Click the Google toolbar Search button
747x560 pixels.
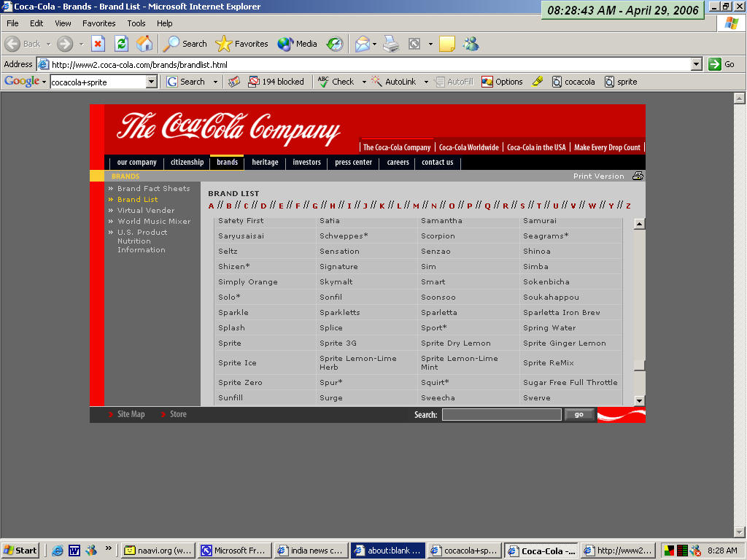click(x=186, y=82)
